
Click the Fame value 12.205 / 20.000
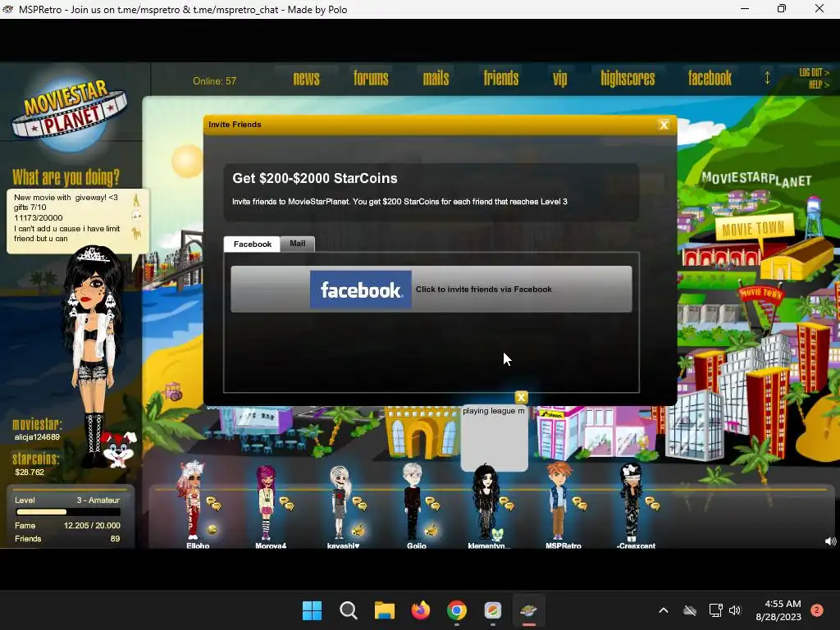click(x=92, y=526)
